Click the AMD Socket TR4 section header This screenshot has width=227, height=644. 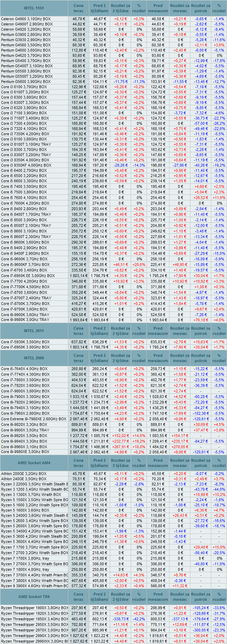tap(34, 597)
